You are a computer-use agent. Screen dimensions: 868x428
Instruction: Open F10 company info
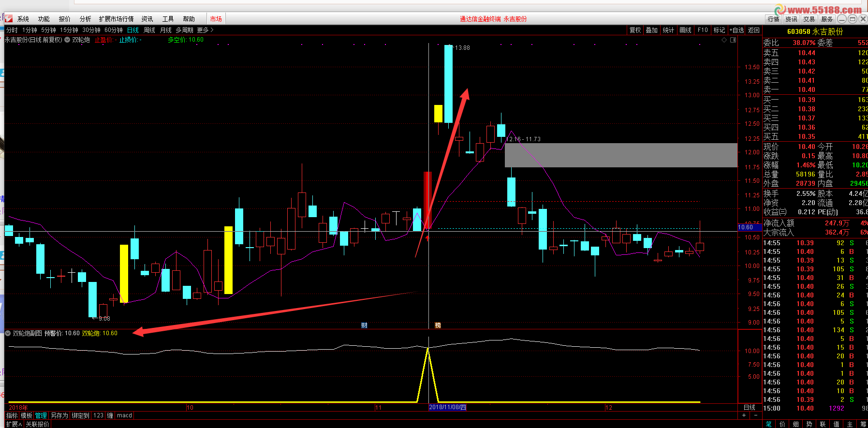pyautogui.click(x=703, y=30)
